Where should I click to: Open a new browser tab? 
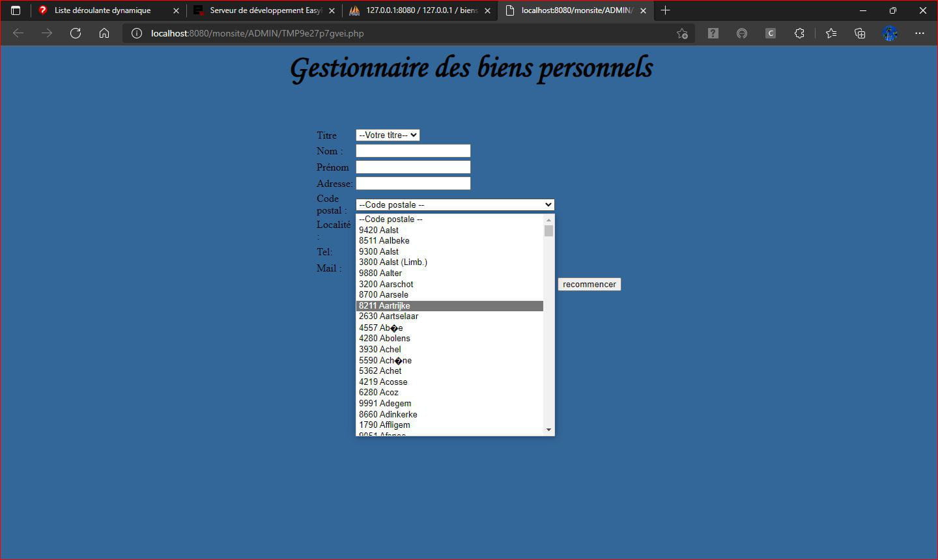point(665,10)
